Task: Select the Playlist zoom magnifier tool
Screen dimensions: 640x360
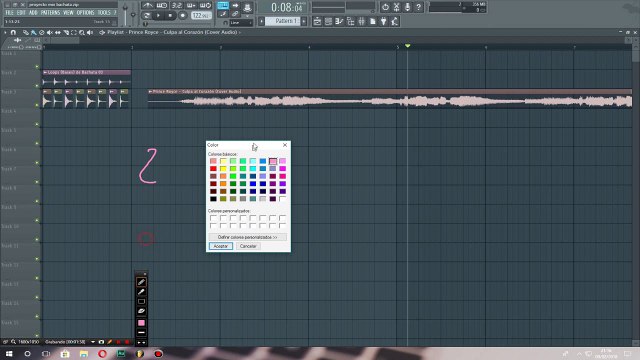Action: [82, 32]
